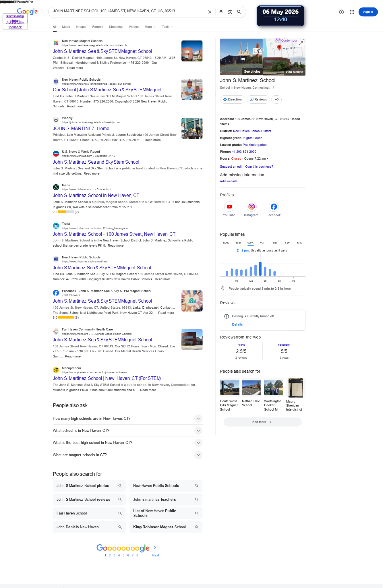
Task: Go to next page using arrow icon
Action: pos(155,548)
